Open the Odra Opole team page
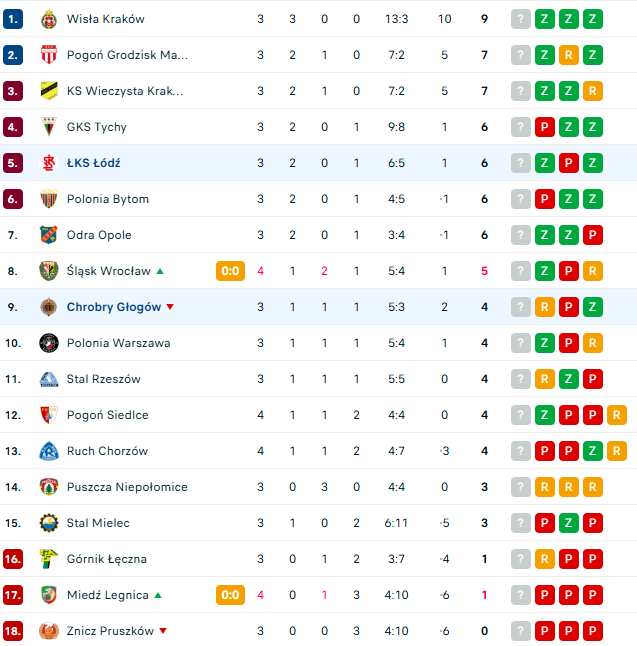Viewport: 637px width, 646px height. point(99,235)
